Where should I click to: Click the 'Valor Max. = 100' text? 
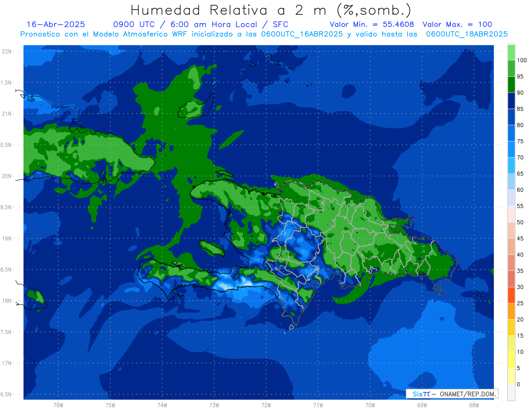[x=457, y=24]
